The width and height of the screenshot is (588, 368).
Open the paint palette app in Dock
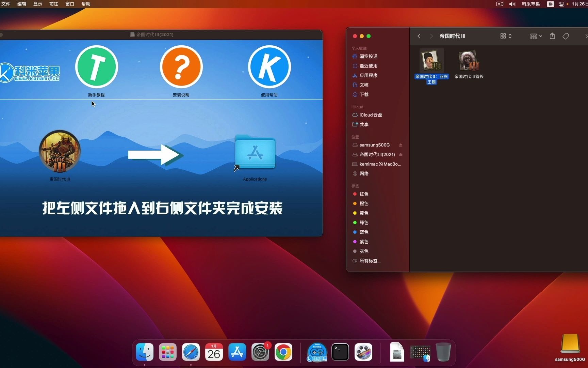(363, 352)
